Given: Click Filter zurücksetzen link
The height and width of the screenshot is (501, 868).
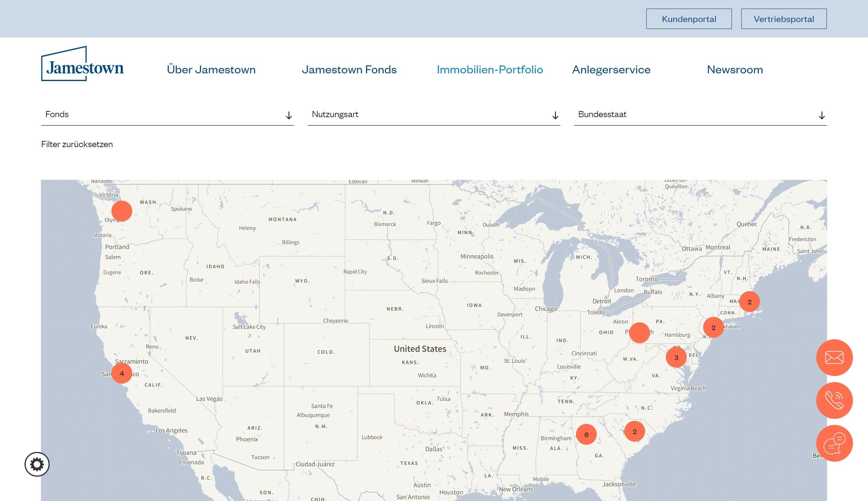Looking at the screenshot, I should [x=77, y=144].
